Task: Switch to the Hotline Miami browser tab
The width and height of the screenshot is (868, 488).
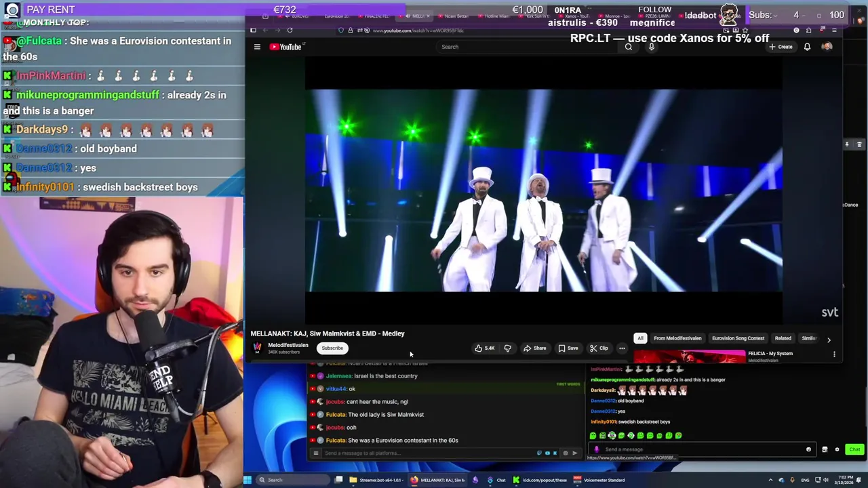Action: pyautogui.click(x=493, y=15)
